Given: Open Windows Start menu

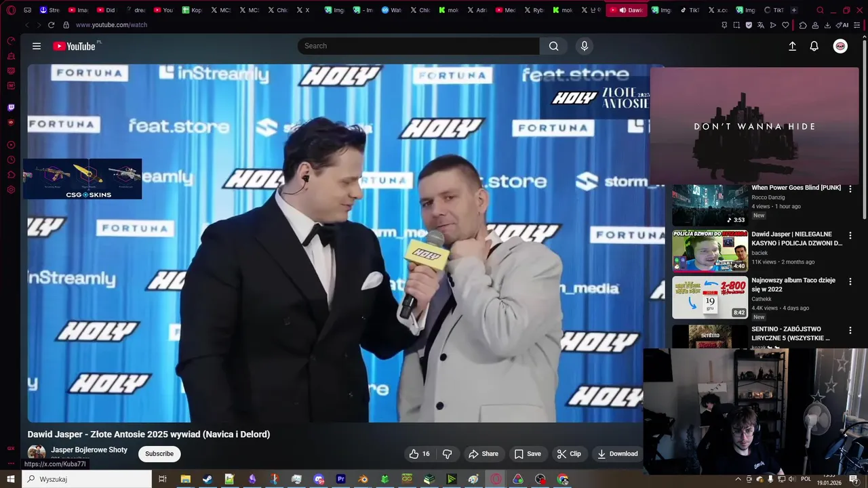Looking at the screenshot, I should (11, 479).
